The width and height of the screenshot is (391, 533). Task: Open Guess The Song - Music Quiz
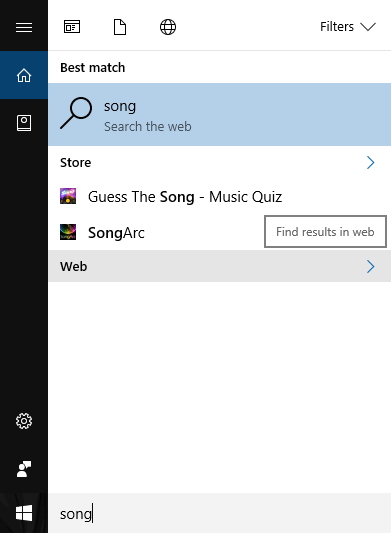(220, 196)
